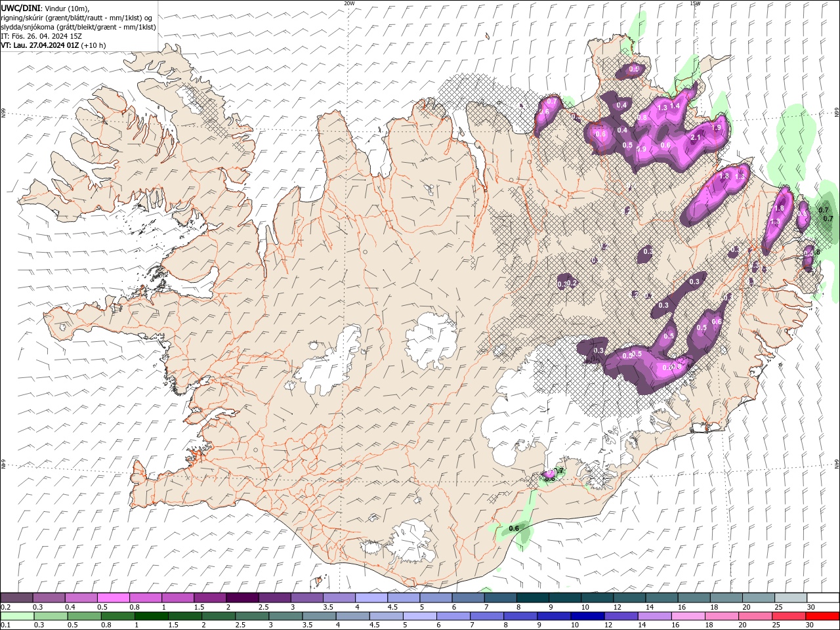Screen dimensions: 840x630
Task: Click the '12' label under the upper legend
Action: pos(618,607)
